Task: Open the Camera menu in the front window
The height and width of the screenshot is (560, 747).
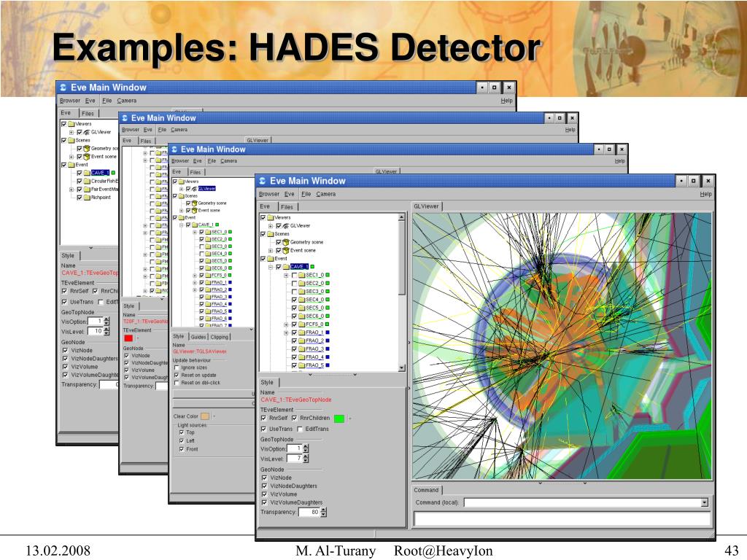Action: coord(326,194)
